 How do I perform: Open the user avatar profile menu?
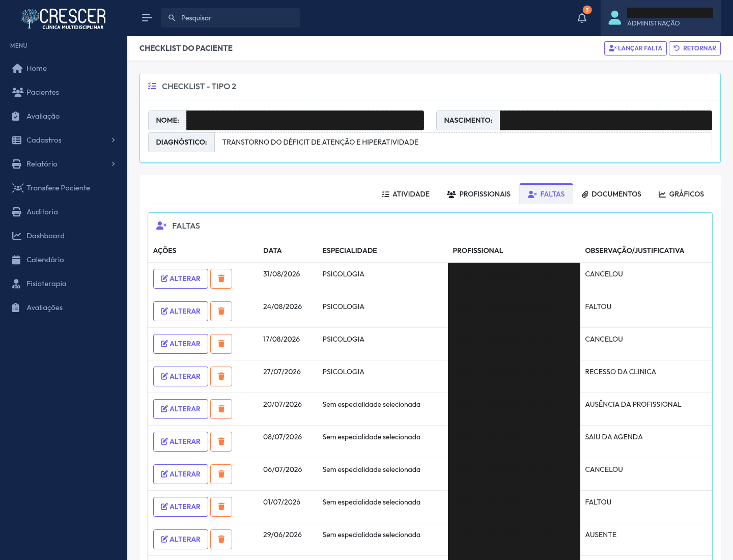[x=615, y=18]
